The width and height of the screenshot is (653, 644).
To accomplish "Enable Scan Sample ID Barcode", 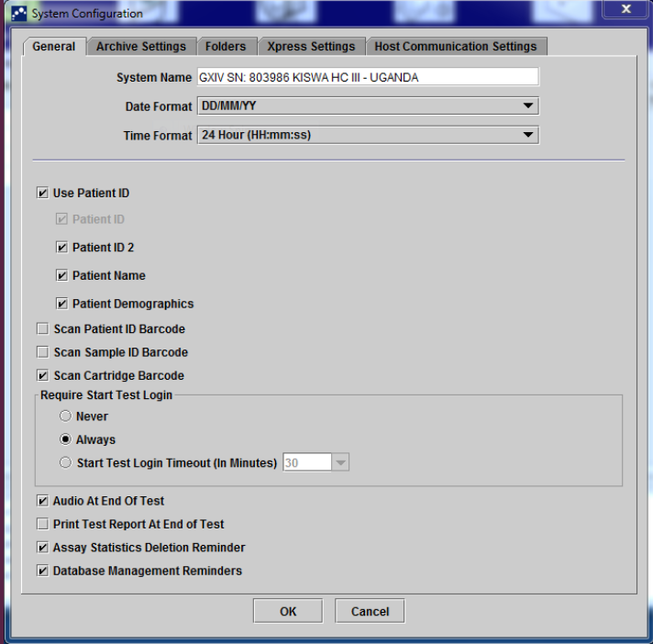I will click(42, 352).
